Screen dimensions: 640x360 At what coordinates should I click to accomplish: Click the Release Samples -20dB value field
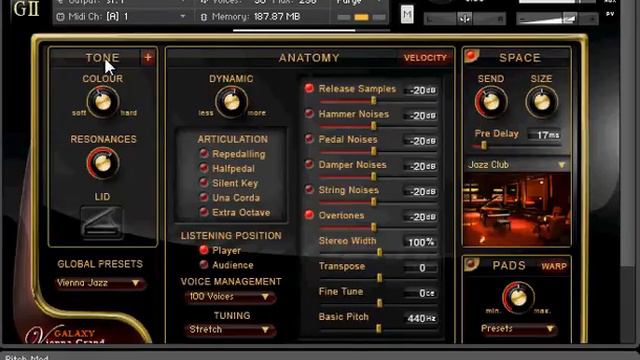[420, 90]
